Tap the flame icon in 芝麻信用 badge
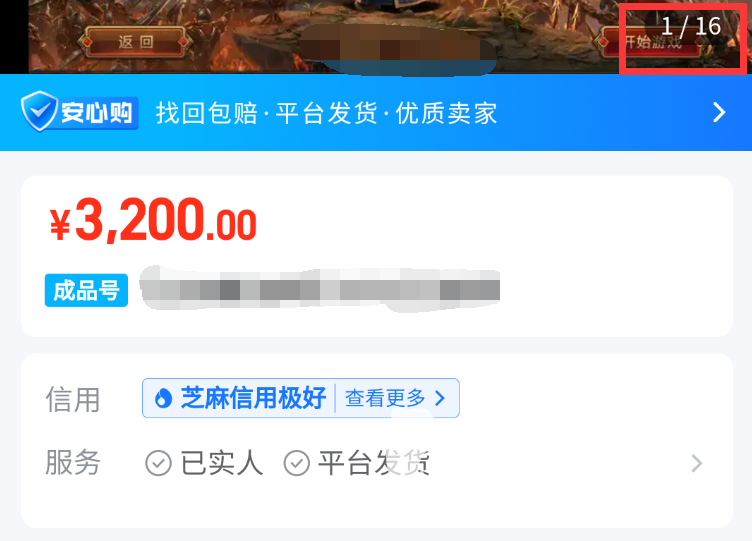The image size is (752, 541). (x=164, y=398)
